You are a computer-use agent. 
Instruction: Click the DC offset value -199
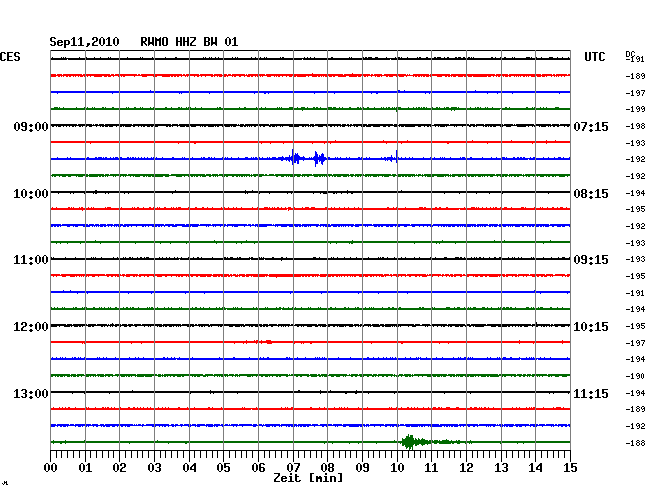pyautogui.click(x=635, y=109)
